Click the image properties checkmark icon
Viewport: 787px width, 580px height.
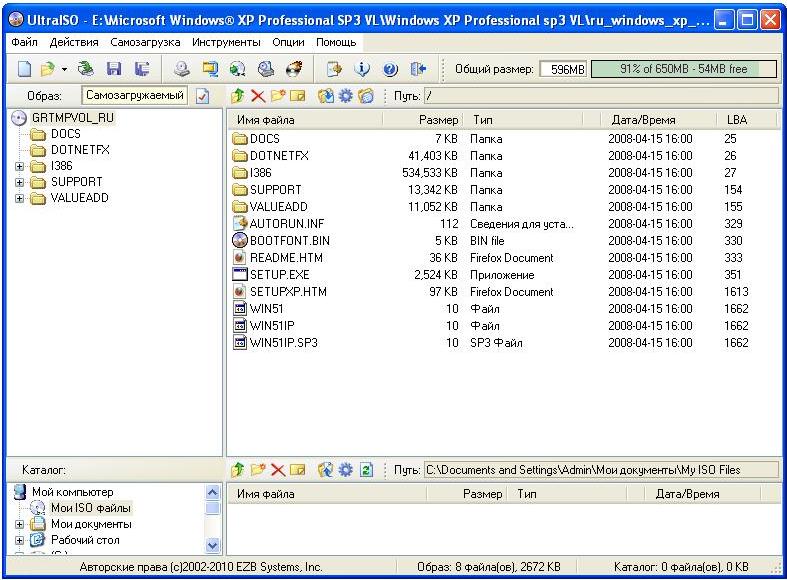202,95
